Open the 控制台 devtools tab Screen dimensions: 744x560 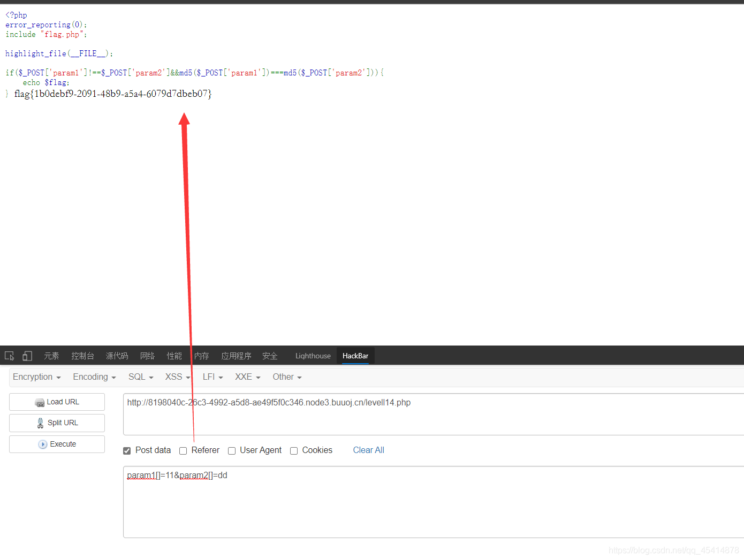(82, 356)
